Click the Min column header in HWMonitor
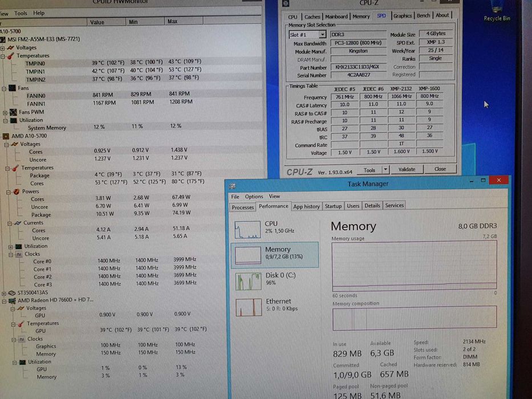Image resolution: width=532 pixels, height=399 pixels. click(144, 22)
